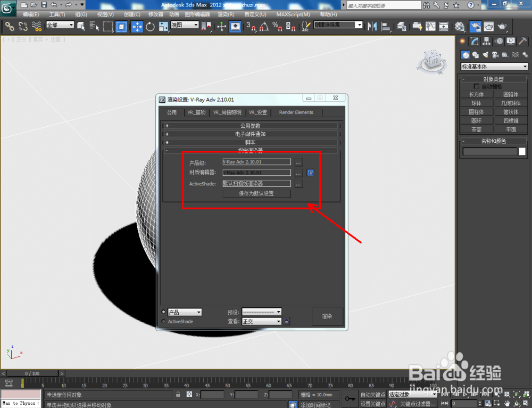Viewport: 532px width, 408px height.
Task: Open the 关键点过滤器 key filters button
Action: (x=418, y=404)
